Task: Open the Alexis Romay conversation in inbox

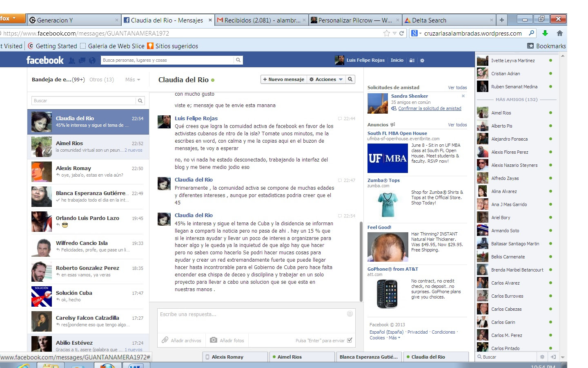Action: 88,171
